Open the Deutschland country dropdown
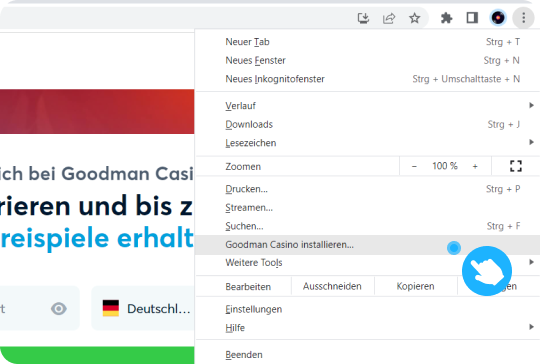Image resolution: width=540 pixels, height=364 pixels. pos(143,308)
